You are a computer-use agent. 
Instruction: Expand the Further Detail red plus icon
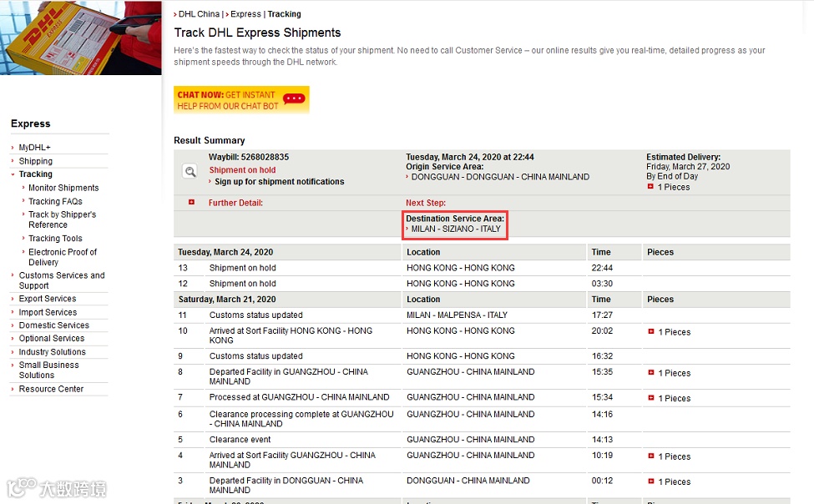pyautogui.click(x=191, y=202)
